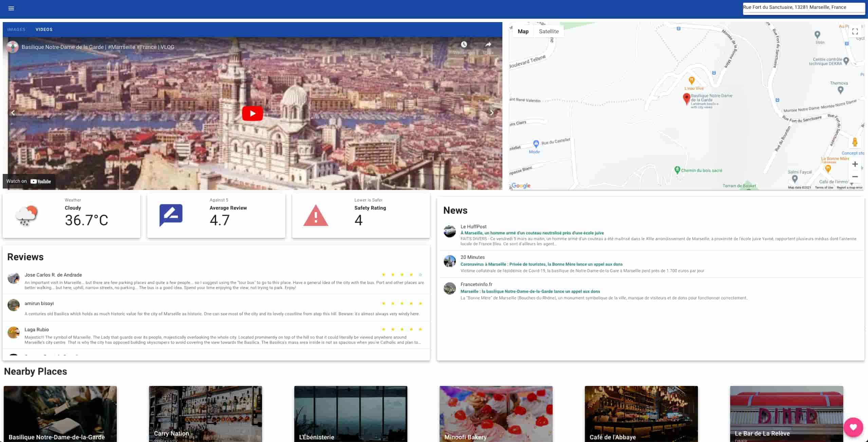Click the Share arrow on the video

pos(488,45)
